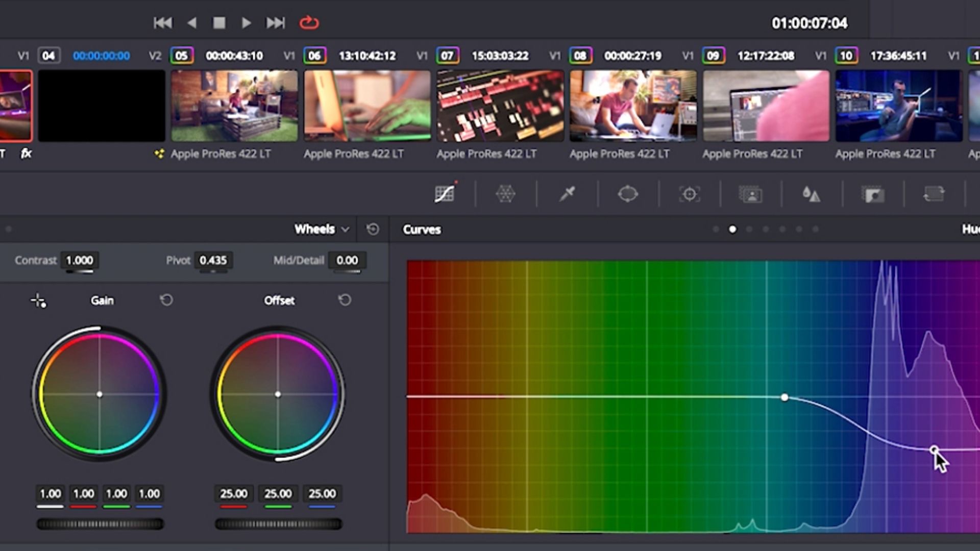Select the second Curves mode dot
Viewport: 980px width, 551px height.
click(x=732, y=230)
